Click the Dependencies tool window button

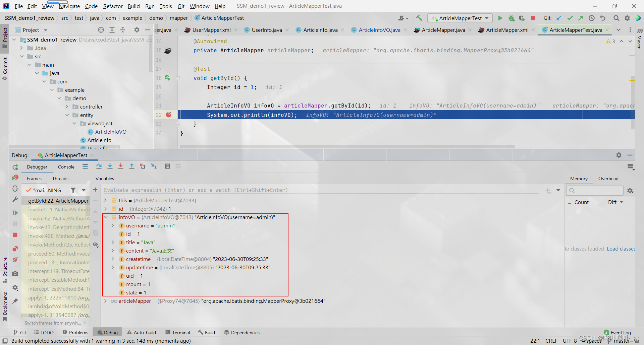[242, 332]
